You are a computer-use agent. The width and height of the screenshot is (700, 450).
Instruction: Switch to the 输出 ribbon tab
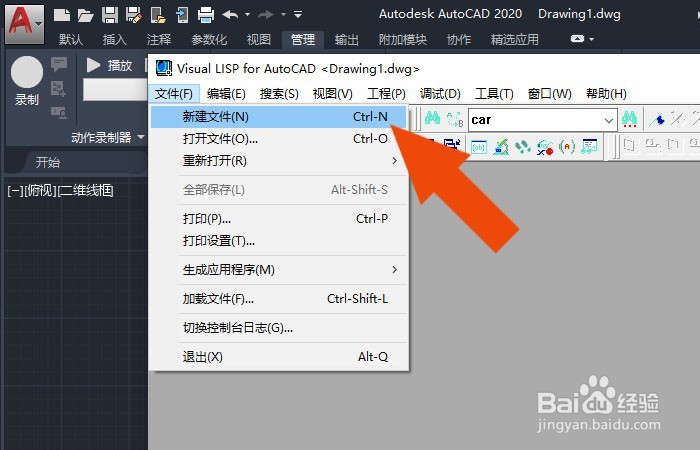point(347,40)
